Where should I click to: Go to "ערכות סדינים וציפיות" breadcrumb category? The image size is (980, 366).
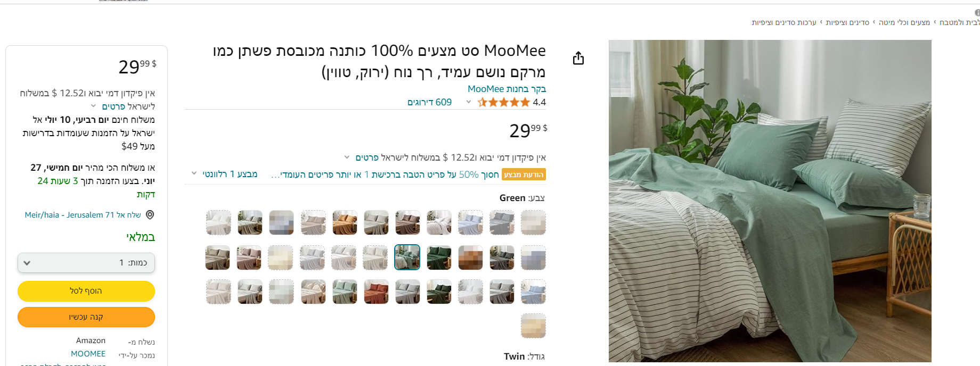coord(783,22)
